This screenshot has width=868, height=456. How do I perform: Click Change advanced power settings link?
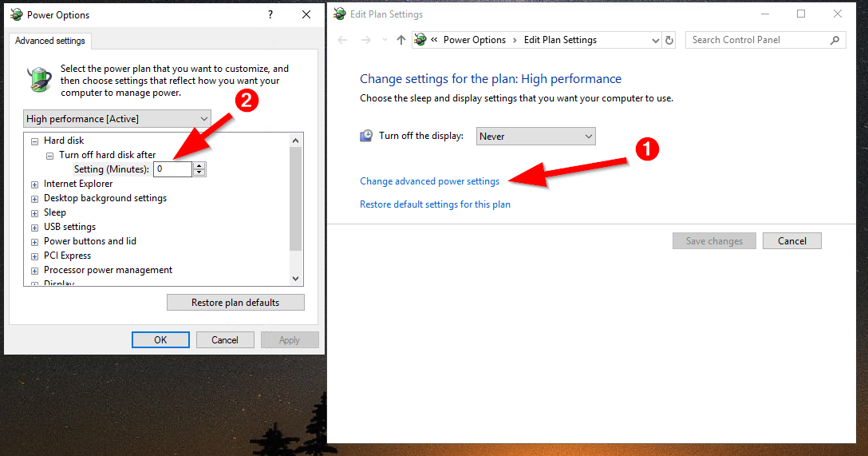point(429,181)
